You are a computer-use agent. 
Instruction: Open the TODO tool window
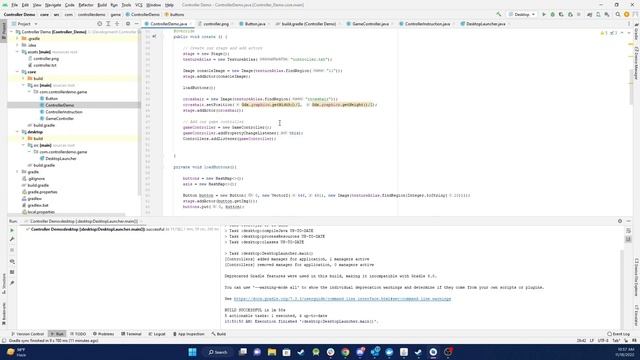pos(78,334)
